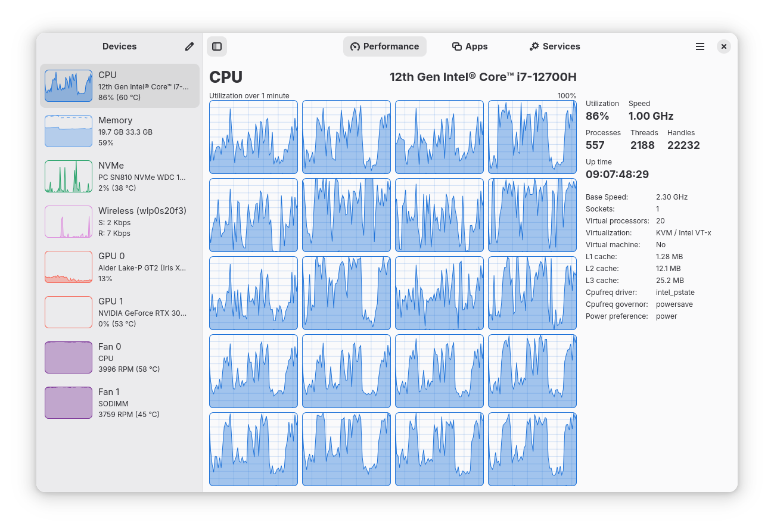The height and width of the screenshot is (532, 774).
Task: Click the pencil edit devices icon
Action: (x=189, y=46)
